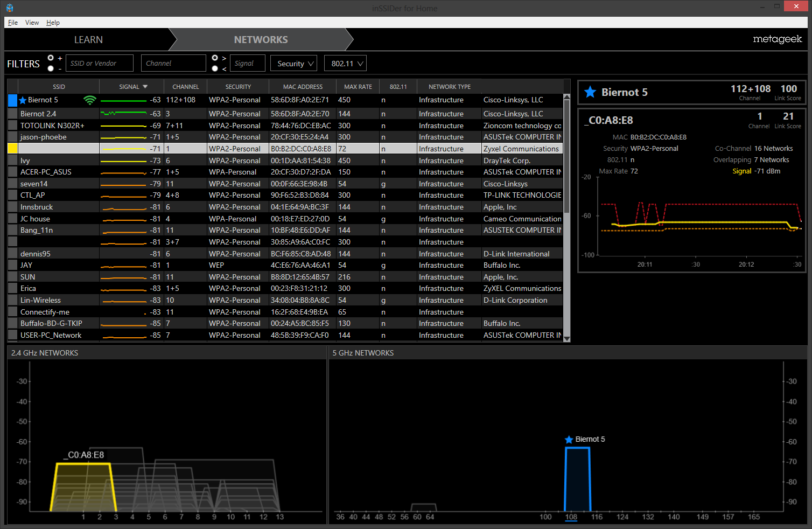812x529 pixels.
Task: Select the ACER-PC_ASUS network row
Action: [x=285, y=172]
